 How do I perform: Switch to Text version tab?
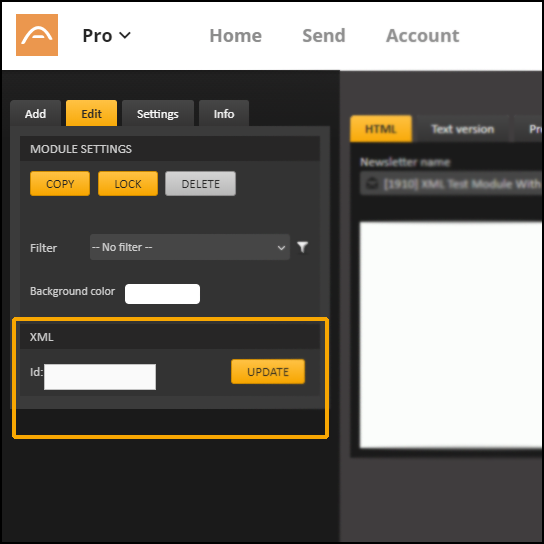tap(462, 129)
